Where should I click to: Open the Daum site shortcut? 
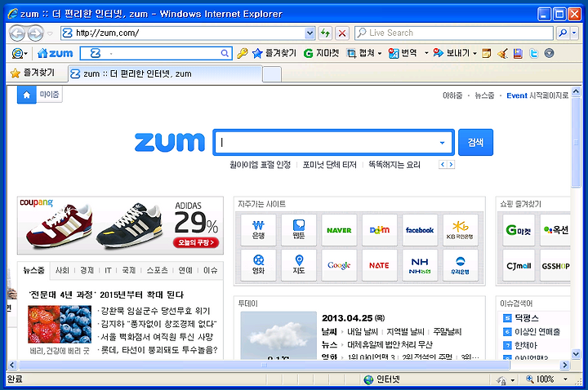tap(380, 230)
